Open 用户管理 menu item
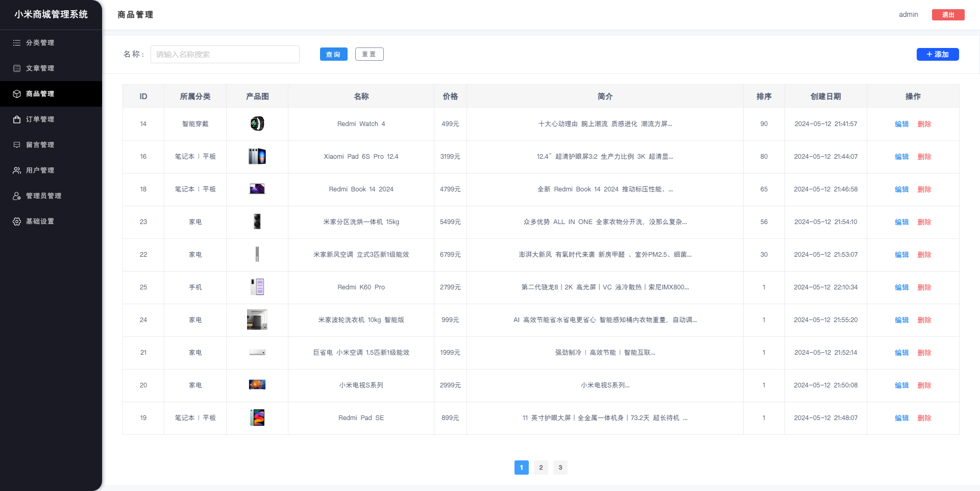Image resolution: width=980 pixels, height=491 pixels. click(51, 170)
